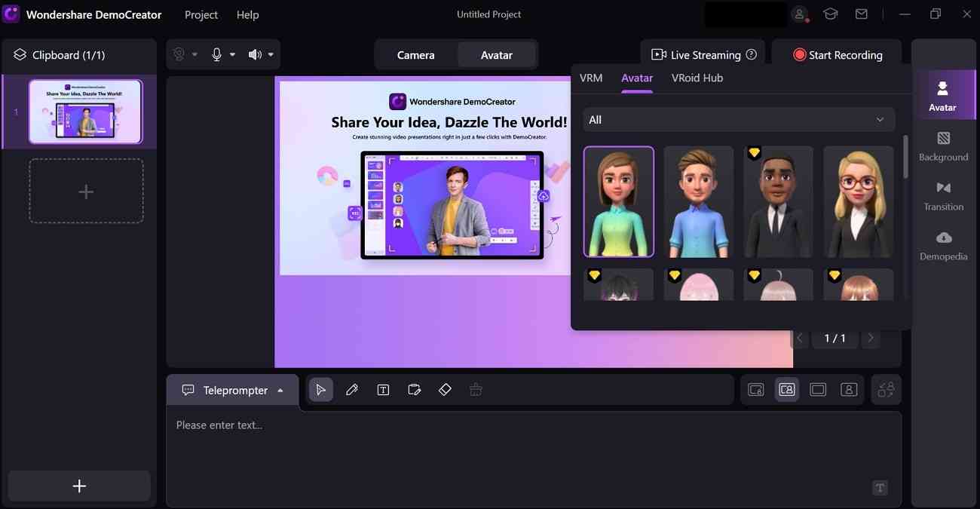Screen dimensions: 980x509
Task: Click the dashed empty slide placeholder
Action: click(x=86, y=191)
